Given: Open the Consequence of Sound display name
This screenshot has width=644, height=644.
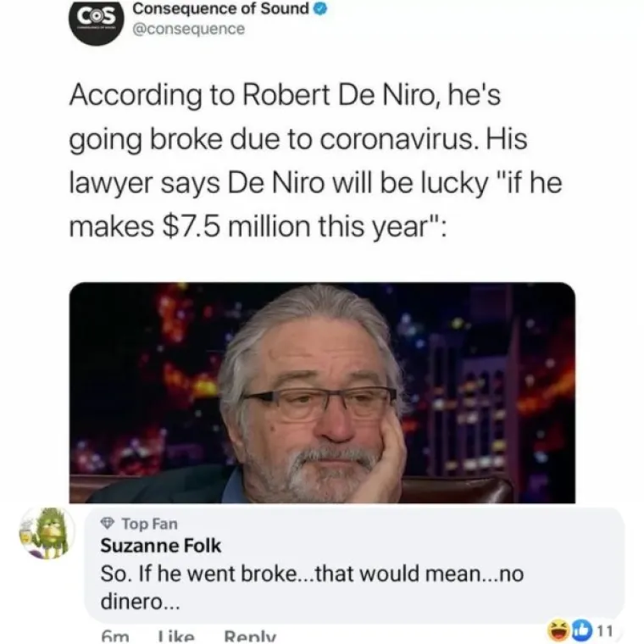Looking at the screenshot, I should (x=220, y=8).
